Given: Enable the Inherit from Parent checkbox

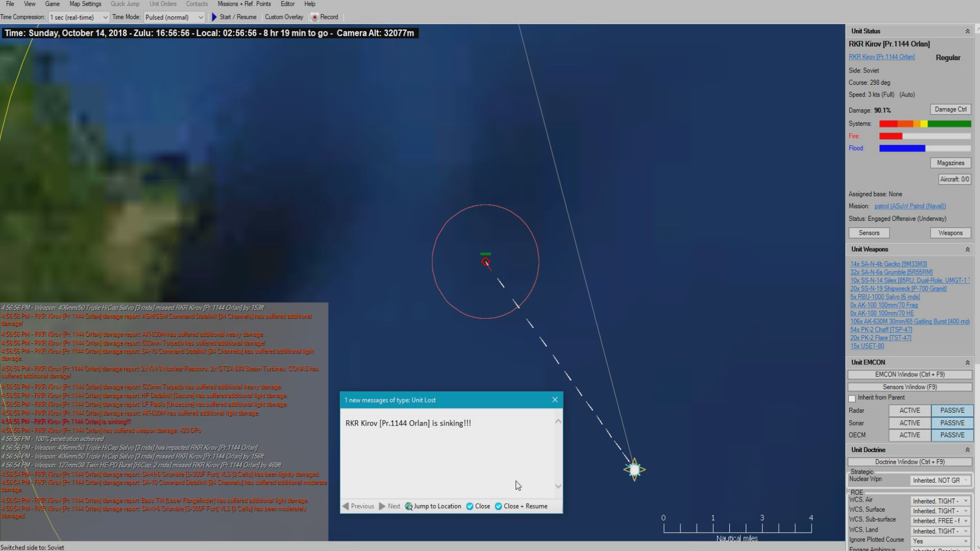Looking at the screenshot, I should click(x=852, y=398).
